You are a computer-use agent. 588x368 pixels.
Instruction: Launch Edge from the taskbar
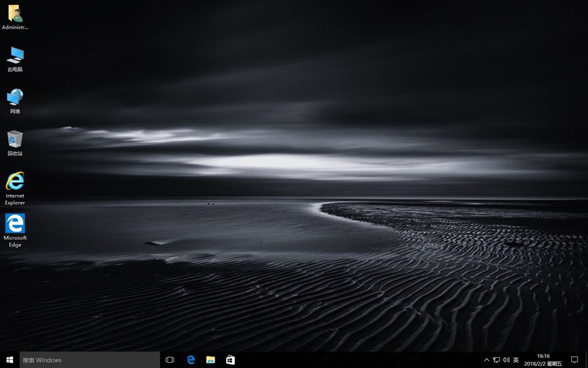click(191, 360)
